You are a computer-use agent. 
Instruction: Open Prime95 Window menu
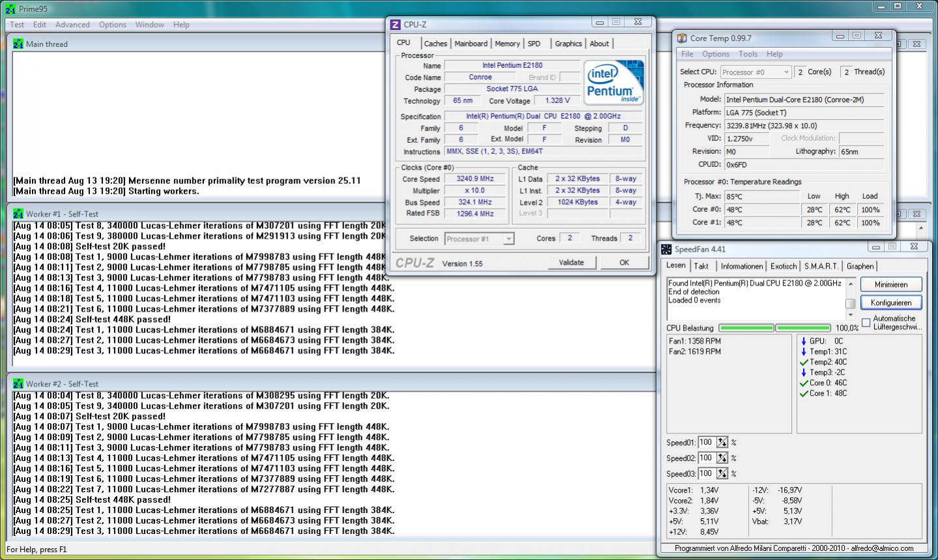[150, 25]
